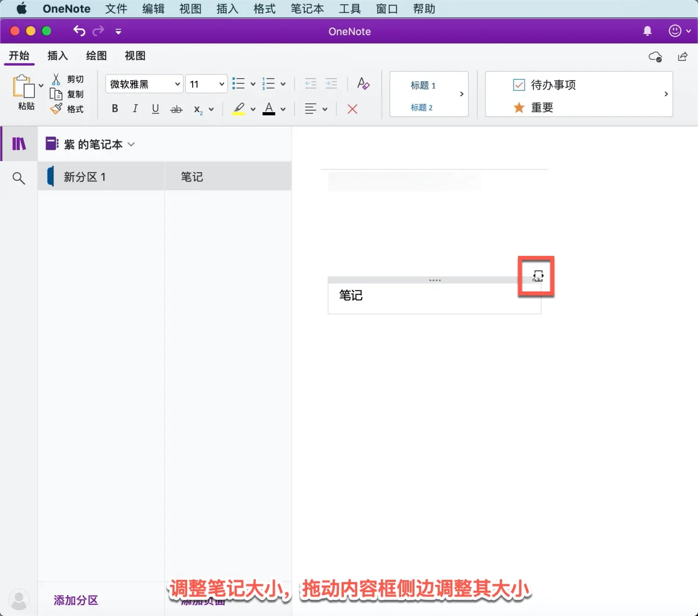
Task: Click the undo arrow icon
Action: click(79, 31)
